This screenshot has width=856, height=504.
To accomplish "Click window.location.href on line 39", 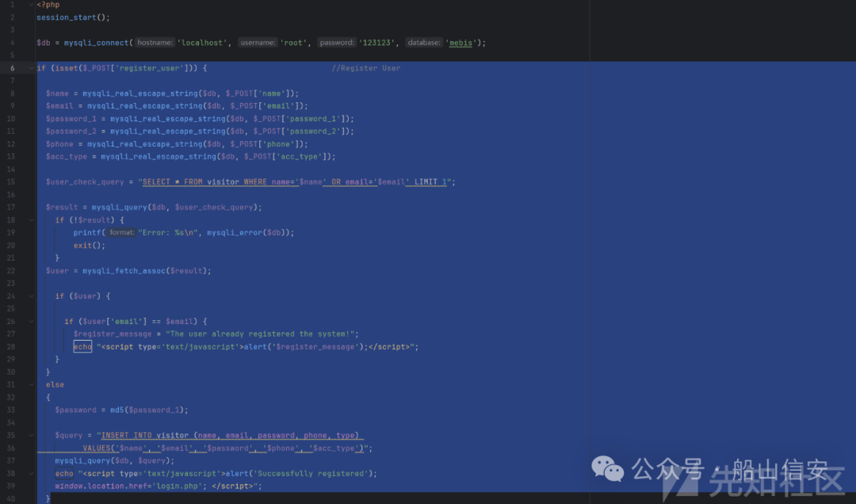I will coord(101,486).
